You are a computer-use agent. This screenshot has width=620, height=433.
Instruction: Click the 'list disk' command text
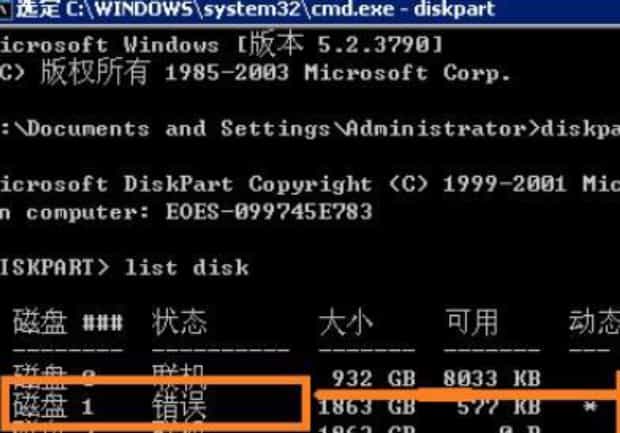[x=187, y=268]
